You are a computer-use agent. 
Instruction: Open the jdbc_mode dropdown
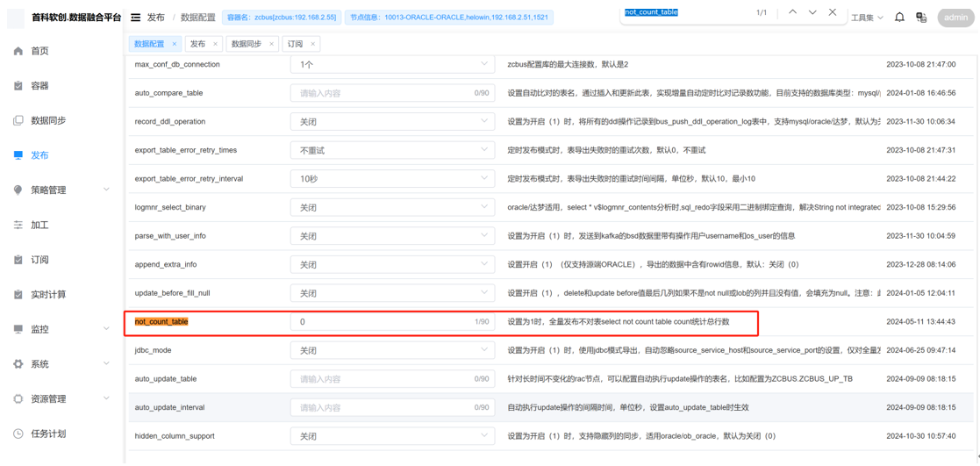pos(392,350)
